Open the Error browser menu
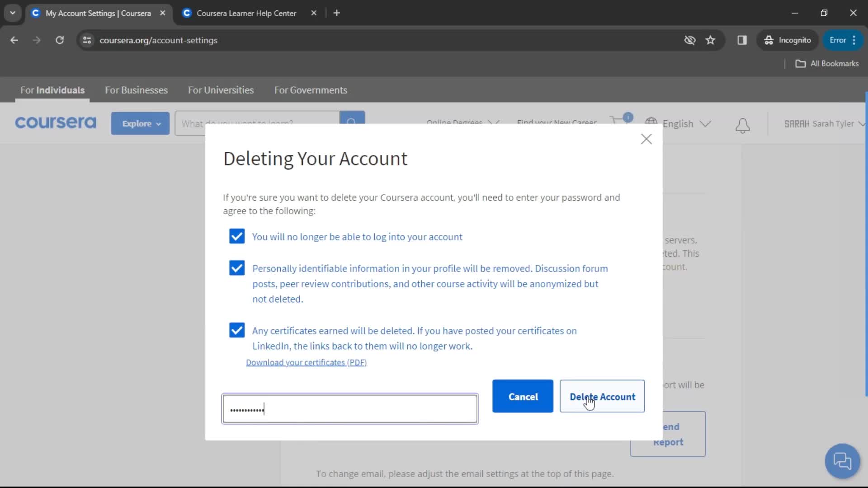 [843, 40]
